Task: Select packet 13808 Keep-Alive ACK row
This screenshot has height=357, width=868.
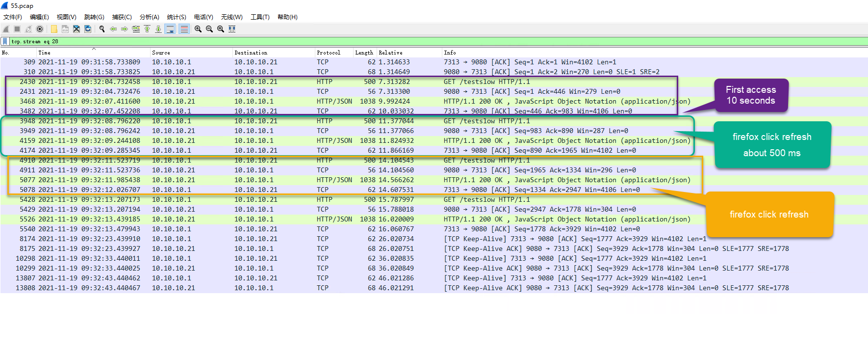Action: [434, 288]
